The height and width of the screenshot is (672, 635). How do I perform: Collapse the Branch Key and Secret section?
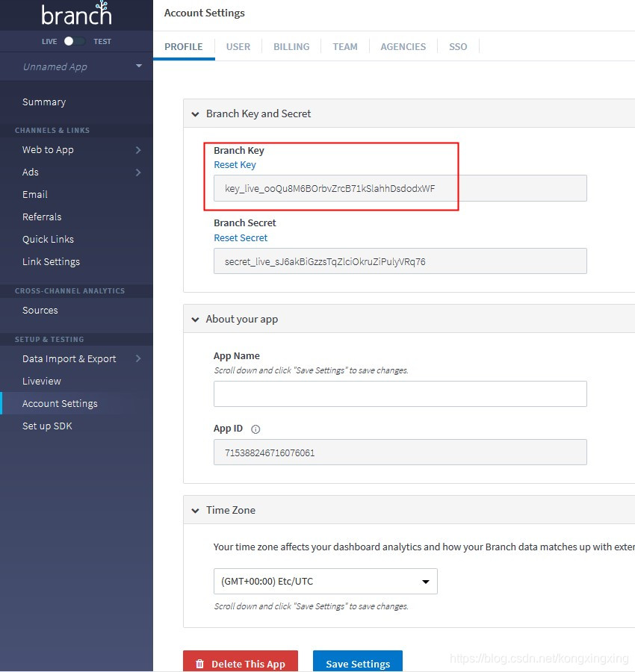point(195,114)
